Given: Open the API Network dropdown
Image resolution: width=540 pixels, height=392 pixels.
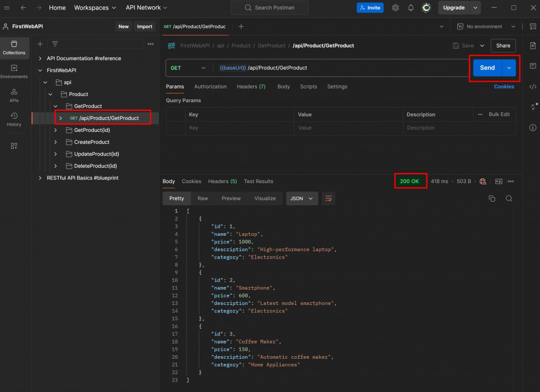Looking at the screenshot, I should pyautogui.click(x=147, y=7).
